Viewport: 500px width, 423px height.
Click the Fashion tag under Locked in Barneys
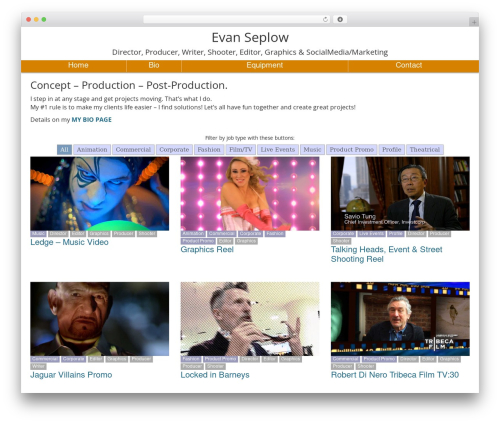(x=191, y=359)
